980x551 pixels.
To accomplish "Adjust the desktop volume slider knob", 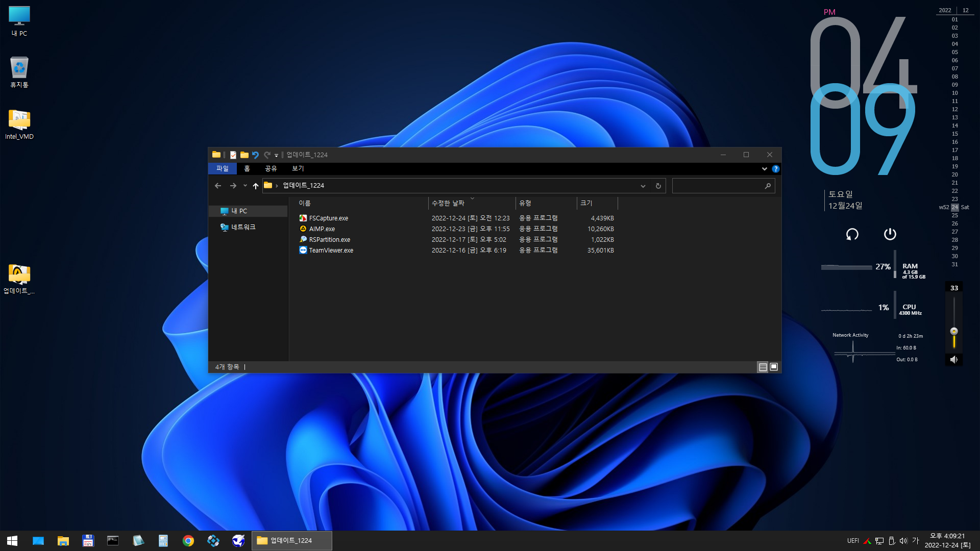I will (954, 331).
